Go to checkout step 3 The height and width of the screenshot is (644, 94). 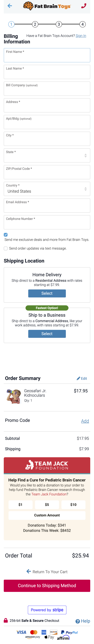(59, 24)
